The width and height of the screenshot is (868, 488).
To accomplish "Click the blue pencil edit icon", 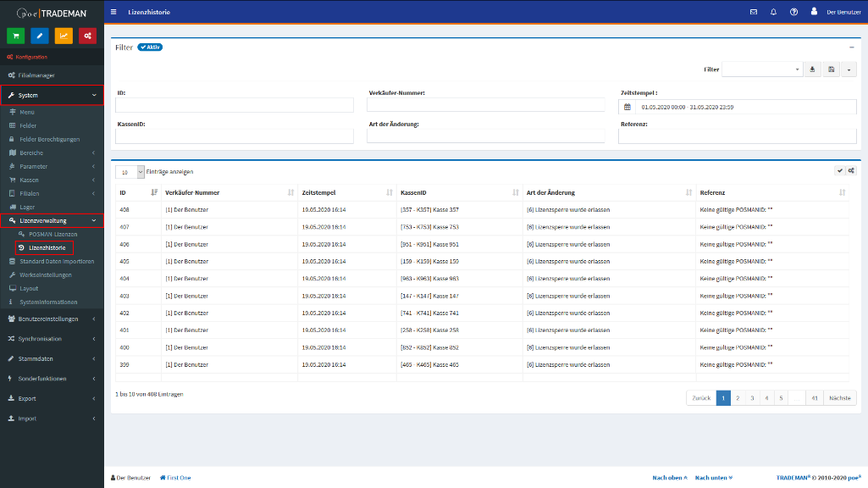I will tap(39, 36).
